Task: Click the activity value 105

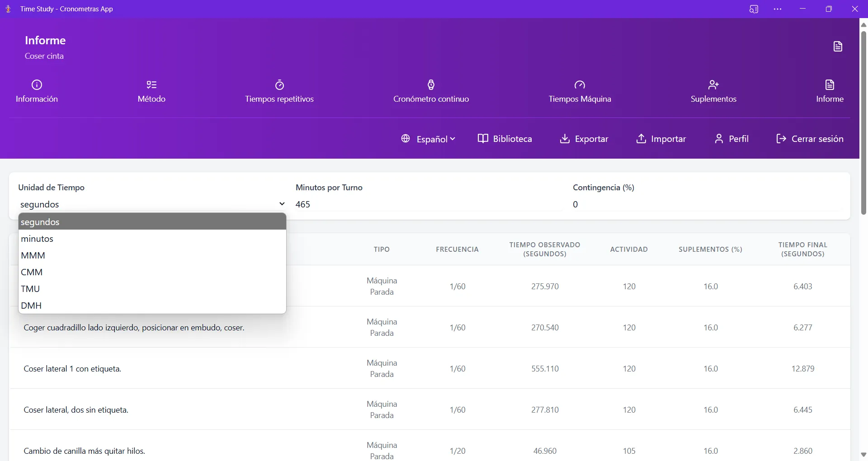Action: (629, 451)
